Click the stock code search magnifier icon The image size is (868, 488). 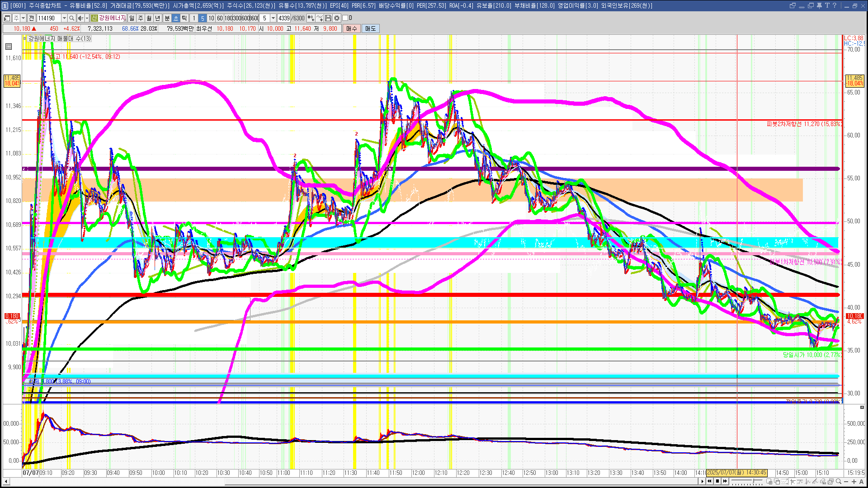tap(71, 18)
